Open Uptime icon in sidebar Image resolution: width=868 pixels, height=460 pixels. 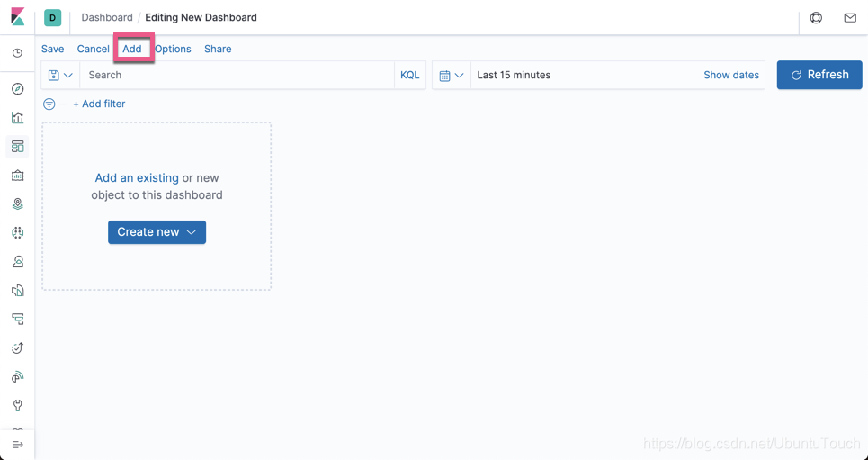click(18, 348)
